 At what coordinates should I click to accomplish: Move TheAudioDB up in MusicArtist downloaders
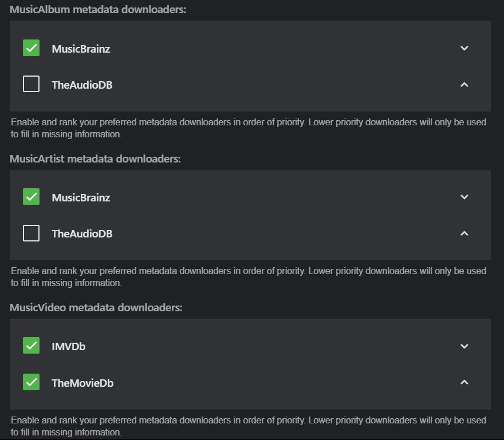pos(464,233)
